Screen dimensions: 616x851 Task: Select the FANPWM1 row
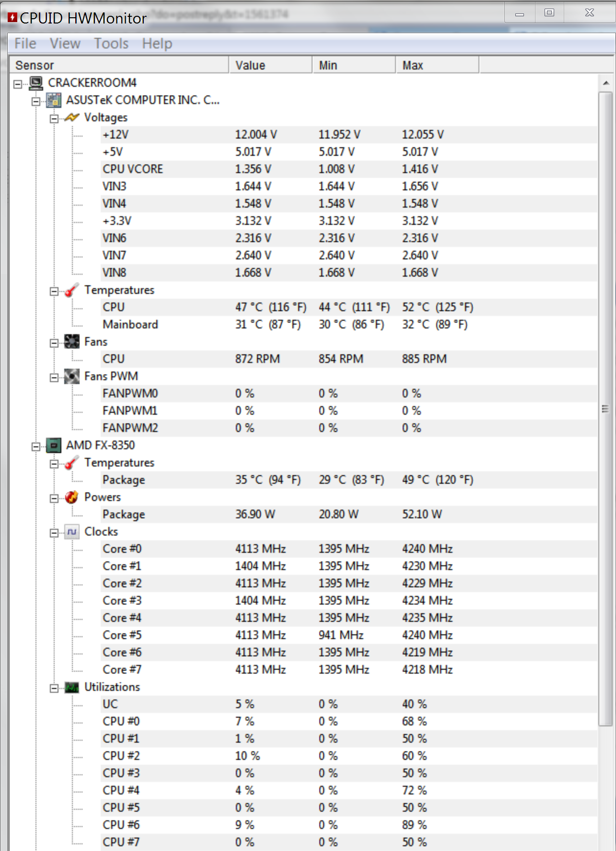(349, 411)
